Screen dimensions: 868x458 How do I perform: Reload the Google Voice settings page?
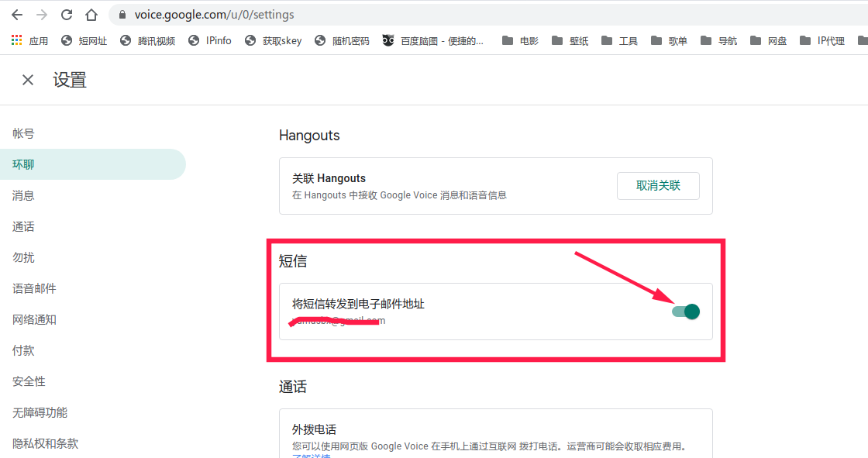67,15
